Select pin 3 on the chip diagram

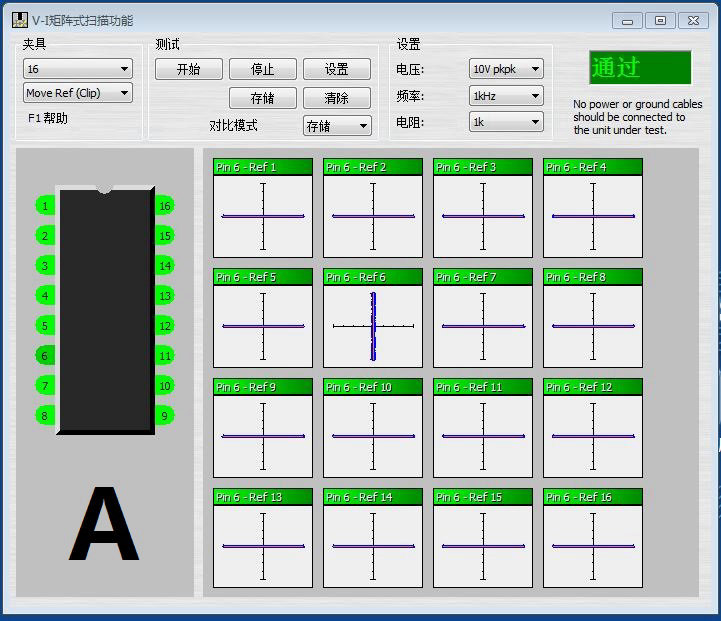(45, 266)
